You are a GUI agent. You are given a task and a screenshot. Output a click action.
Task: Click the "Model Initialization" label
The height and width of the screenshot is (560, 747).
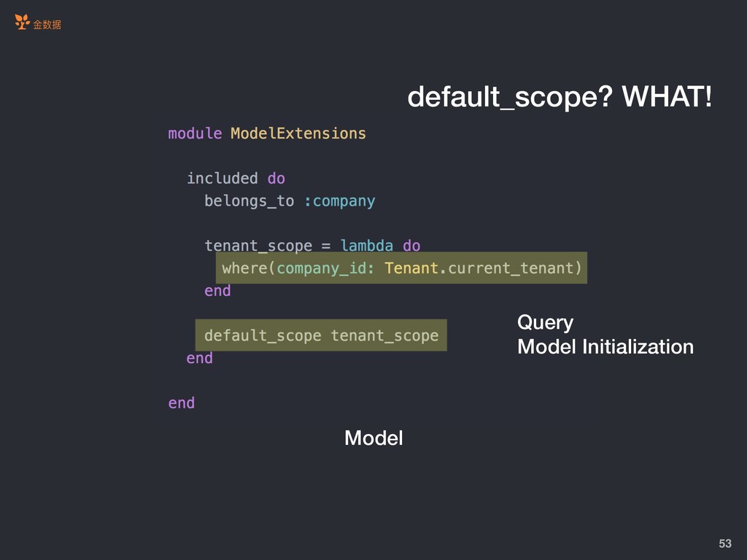pos(605,346)
